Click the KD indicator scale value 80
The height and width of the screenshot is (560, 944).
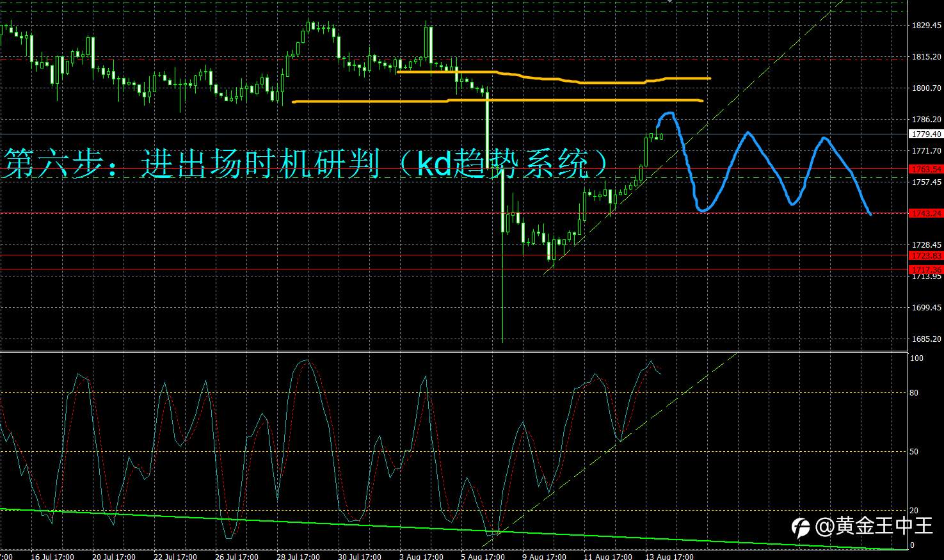pyautogui.click(x=915, y=393)
